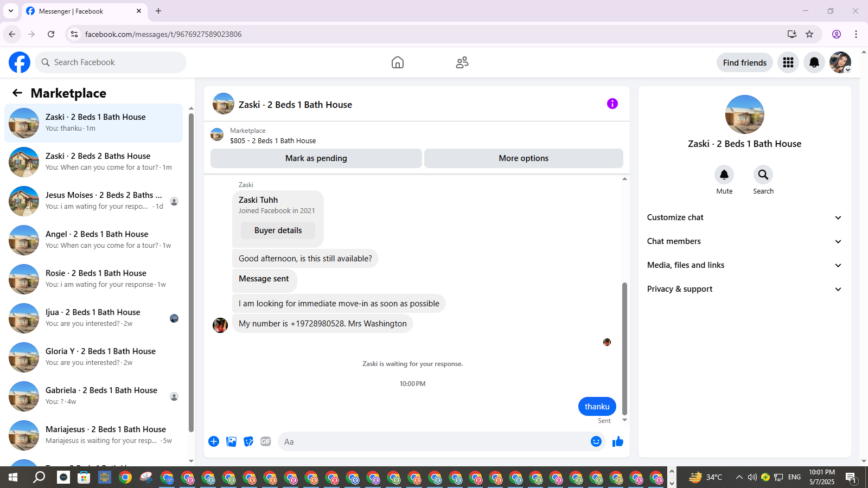
Task: Open the Friends icon in top navigation
Action: click(462, 62)
